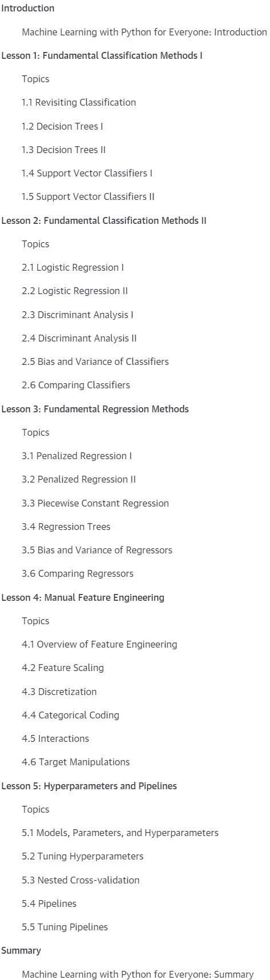Open 1.5 Support Vector Classifiers II
Image resolution: width=270 pixels, height=980 pixels.
click(88, 196)
